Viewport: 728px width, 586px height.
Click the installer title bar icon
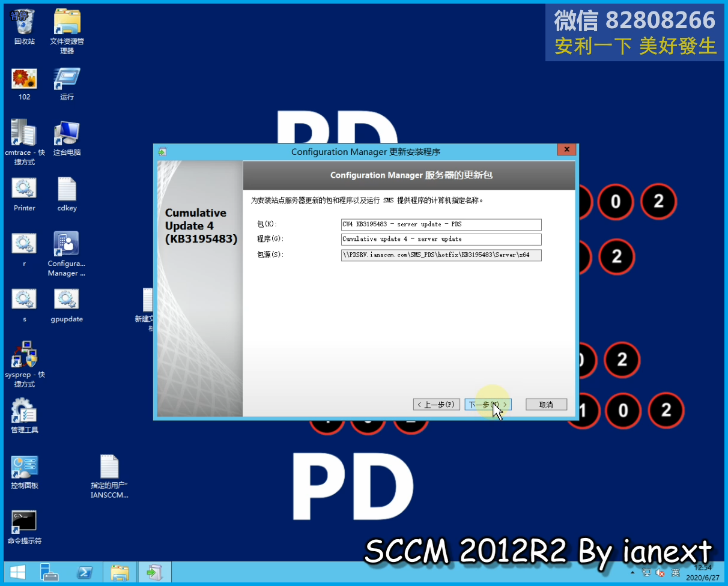pyautogui.click(x=162, y=152)
